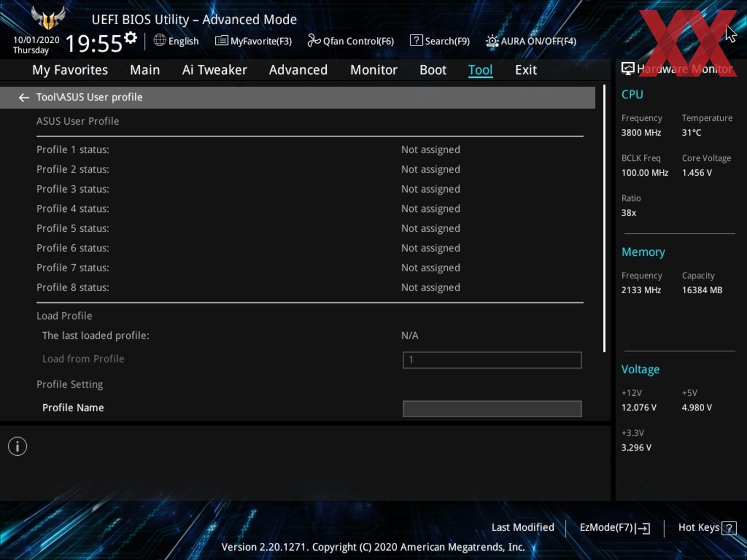The height and width of the screenshot is (560, 747).
Task: Click Core Voltage 1.456 V value
Action: point(696,173)
